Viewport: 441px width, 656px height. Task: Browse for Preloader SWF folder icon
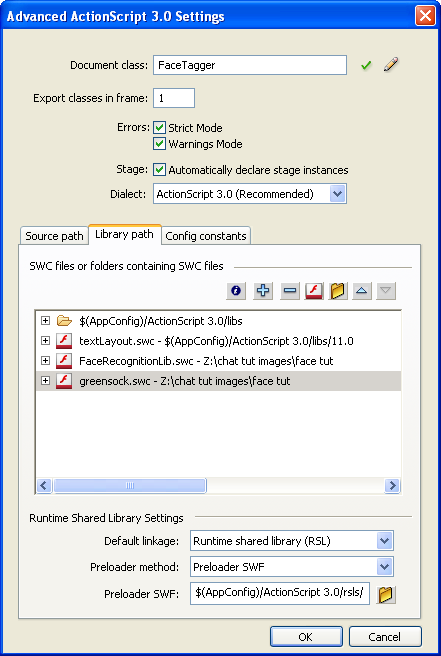(385, 594)
